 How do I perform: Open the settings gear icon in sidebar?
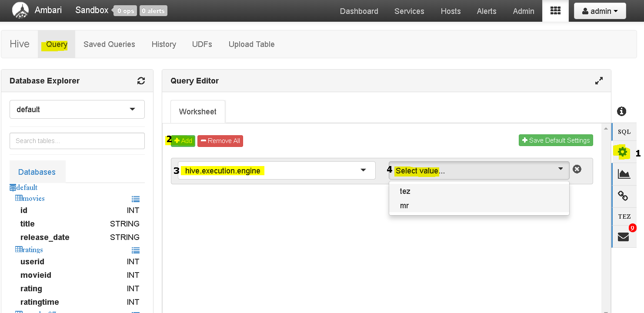(x=623, y=152)
